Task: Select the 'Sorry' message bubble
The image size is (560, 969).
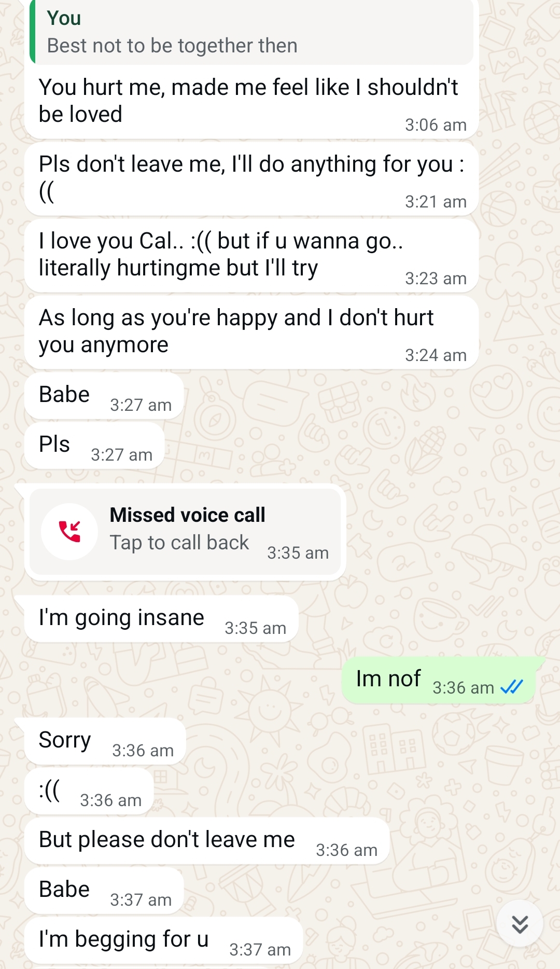Action: pos(105,741)
